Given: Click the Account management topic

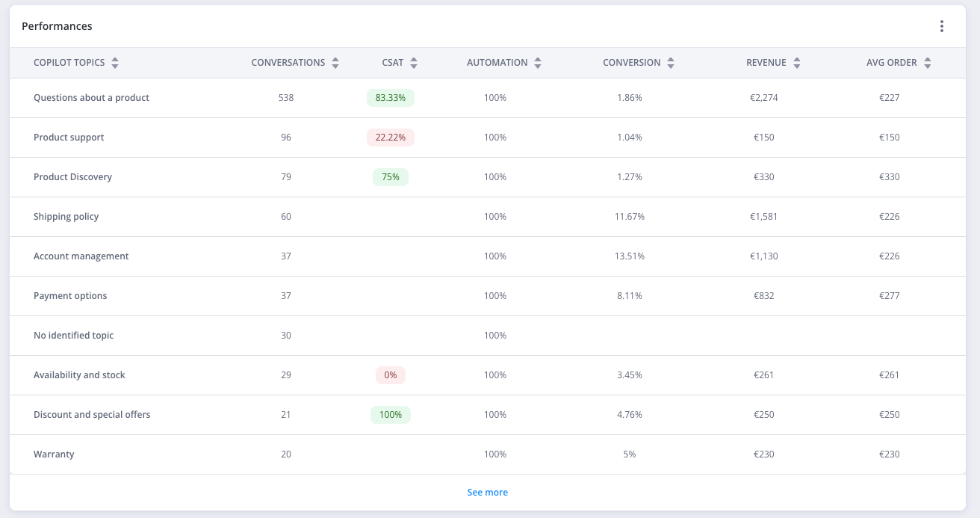Looking at the screenshot, I should [81, 256].
